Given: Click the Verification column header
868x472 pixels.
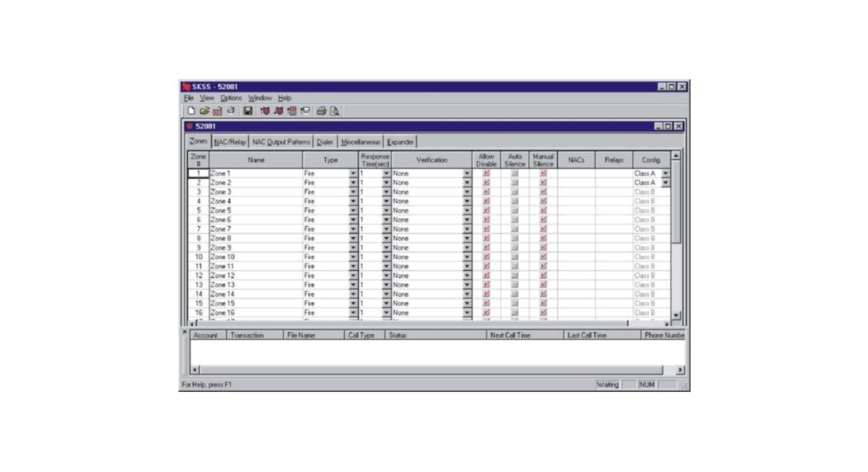Looking at the screenshot, I should tap(432, 160).
